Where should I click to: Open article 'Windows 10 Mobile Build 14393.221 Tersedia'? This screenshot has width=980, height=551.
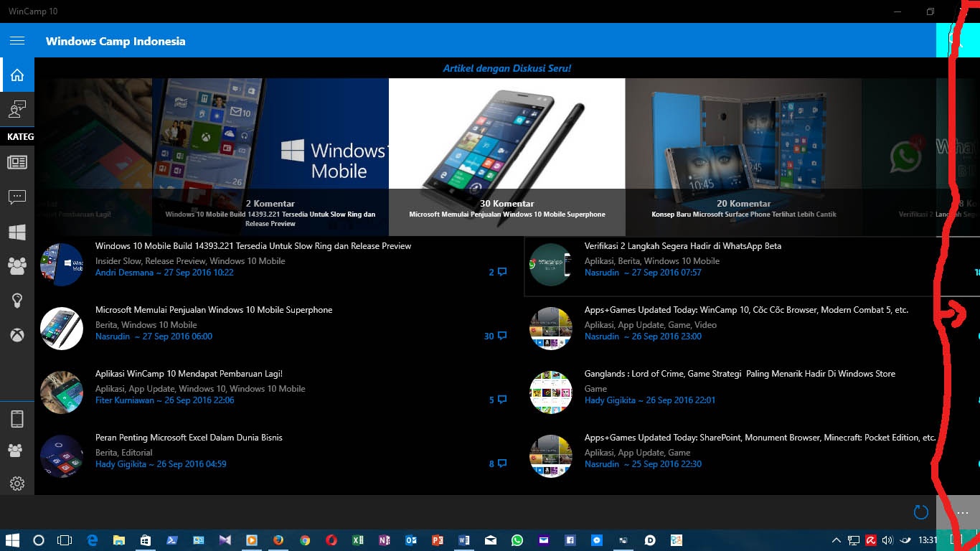(x=253, y=246)
